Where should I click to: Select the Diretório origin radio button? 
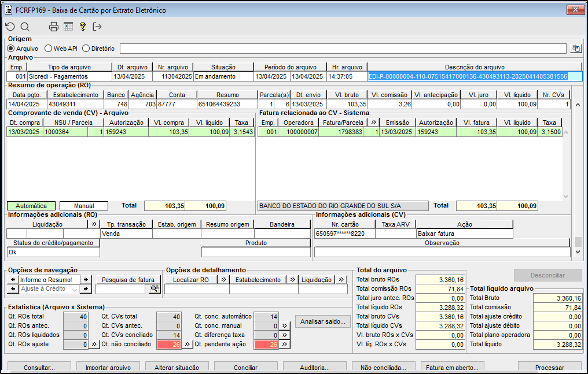click(x=86, y=49)
